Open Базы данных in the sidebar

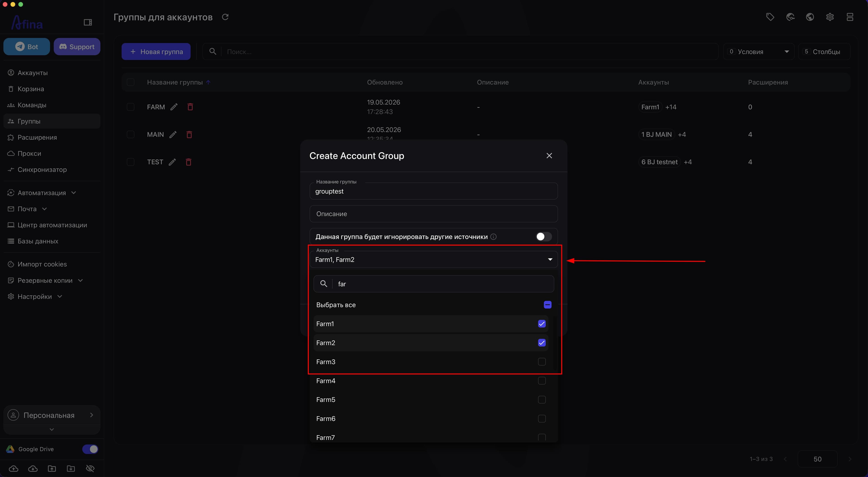point(52,241)
